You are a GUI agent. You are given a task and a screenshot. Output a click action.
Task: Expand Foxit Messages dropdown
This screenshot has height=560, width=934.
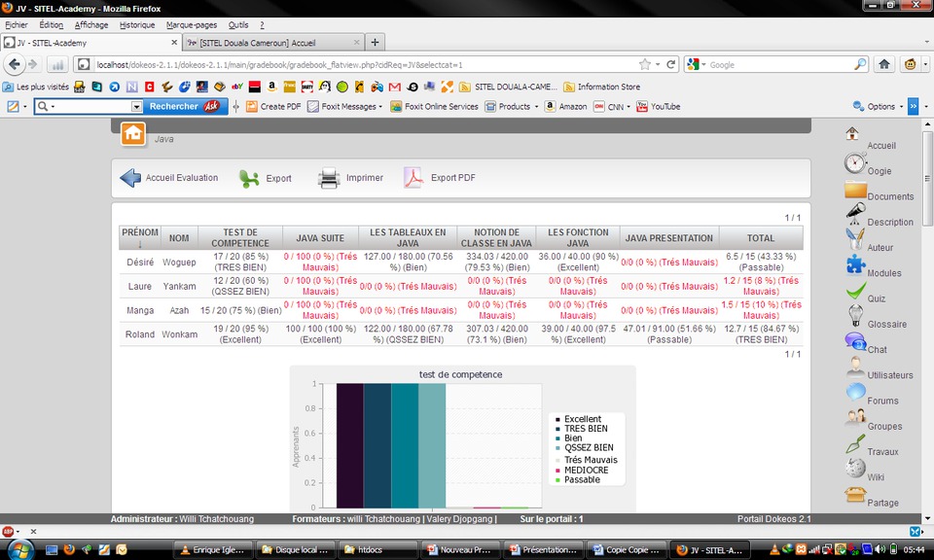coord(380,107)
